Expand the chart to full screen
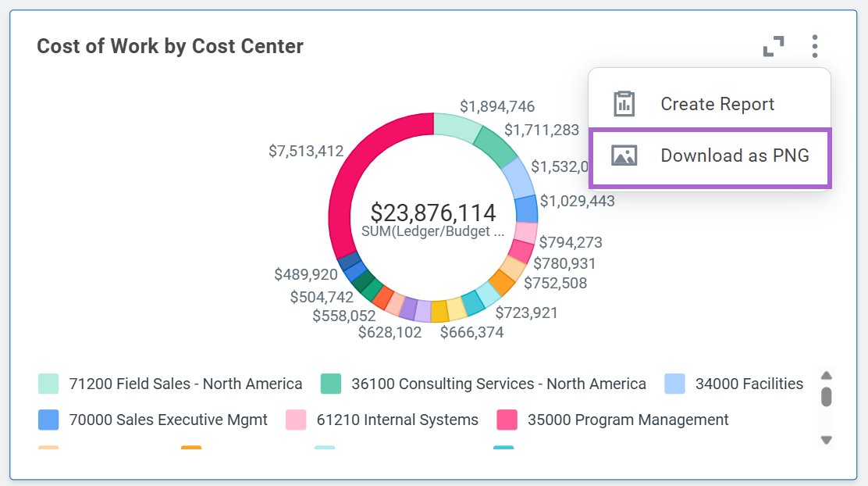868x486 pixels. click(774, 46)
